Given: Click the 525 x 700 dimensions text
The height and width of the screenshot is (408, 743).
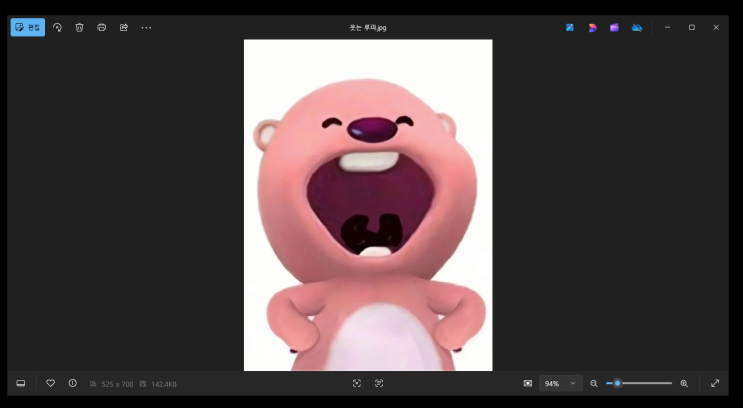Looking at the screenshot, I should 117,384.
